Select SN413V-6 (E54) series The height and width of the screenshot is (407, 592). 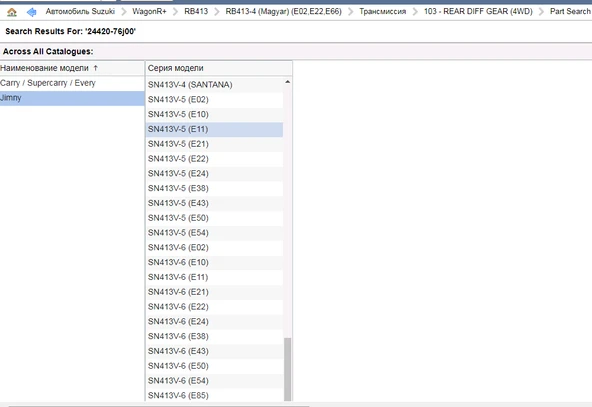tap(214, 381)
